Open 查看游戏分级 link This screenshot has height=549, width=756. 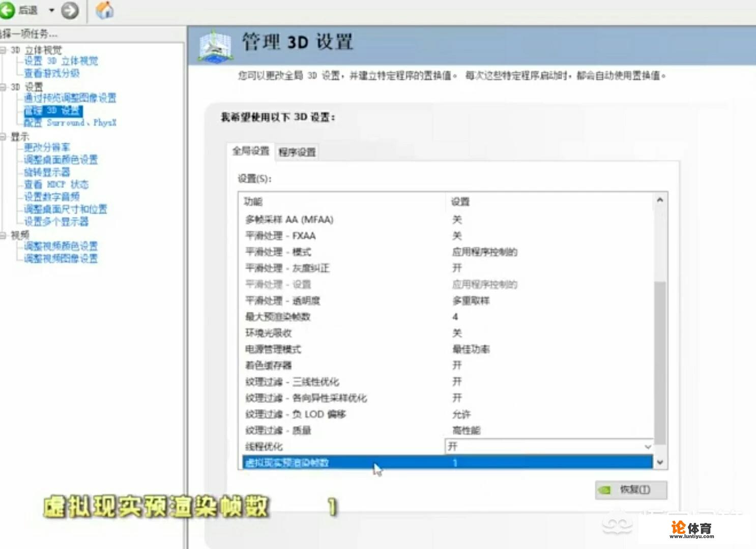click(52, 73)
